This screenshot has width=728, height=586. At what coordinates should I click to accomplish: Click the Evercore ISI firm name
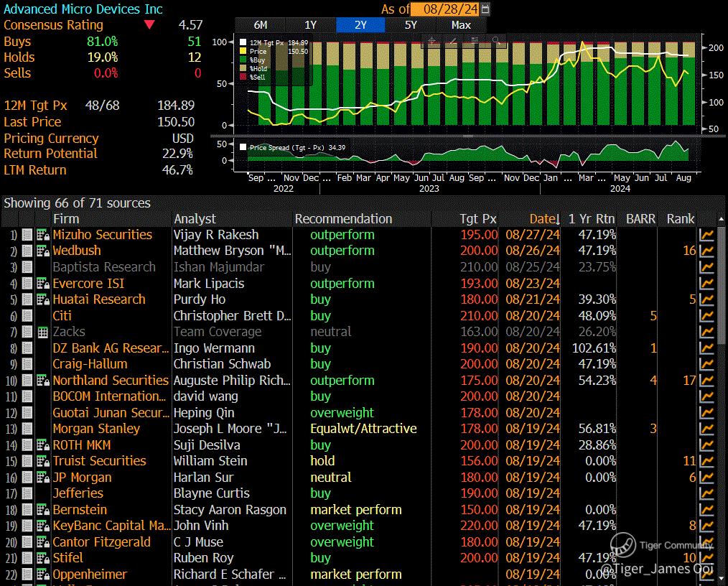click(x=88, y=284)
